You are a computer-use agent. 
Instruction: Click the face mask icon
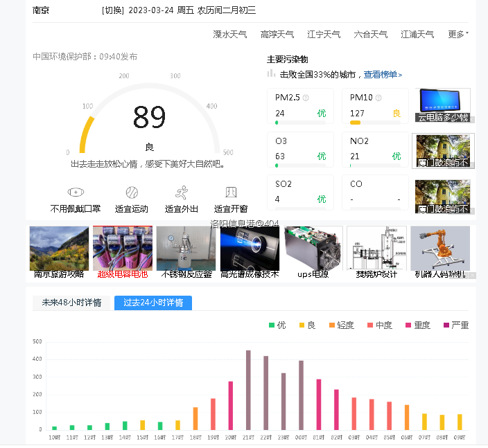(76, 192)
